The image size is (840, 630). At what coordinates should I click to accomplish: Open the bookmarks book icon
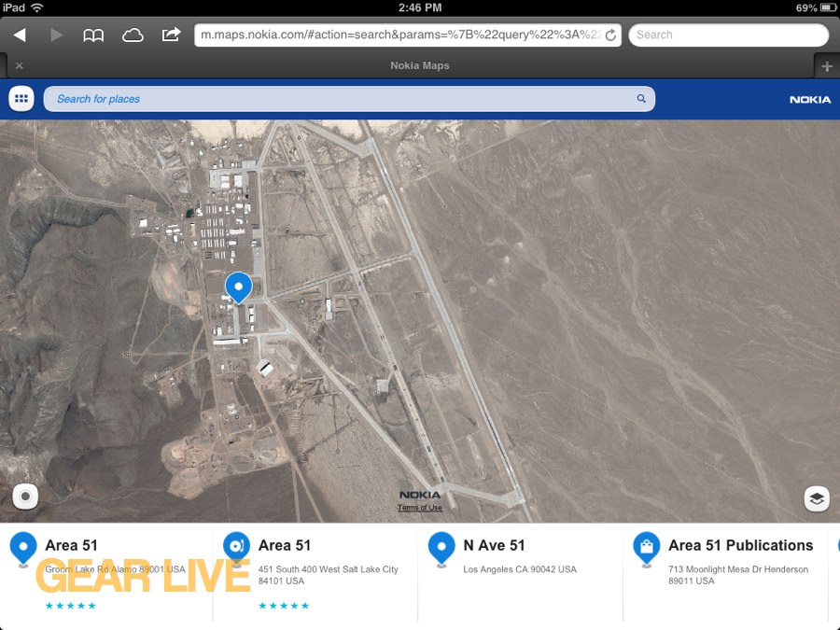[x=93, y=35]
